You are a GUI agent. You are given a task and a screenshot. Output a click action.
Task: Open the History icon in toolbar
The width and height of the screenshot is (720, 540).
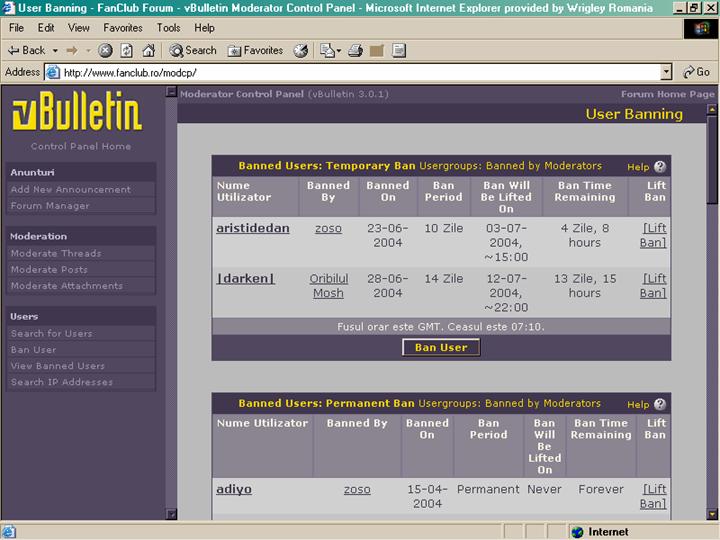pyautogui.click(x=301, y=51)
